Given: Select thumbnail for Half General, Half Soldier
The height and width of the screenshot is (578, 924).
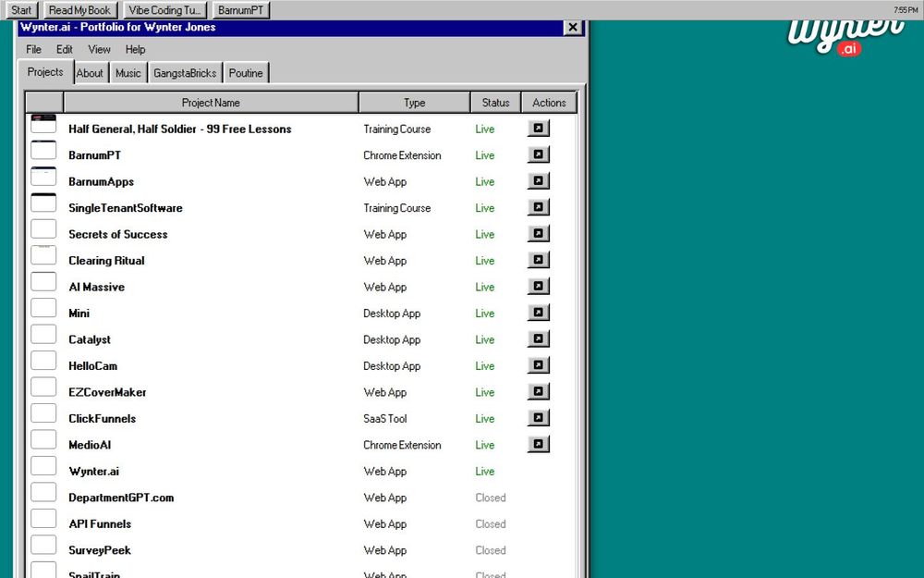Looking at the screenshot, I should (43, 124).
